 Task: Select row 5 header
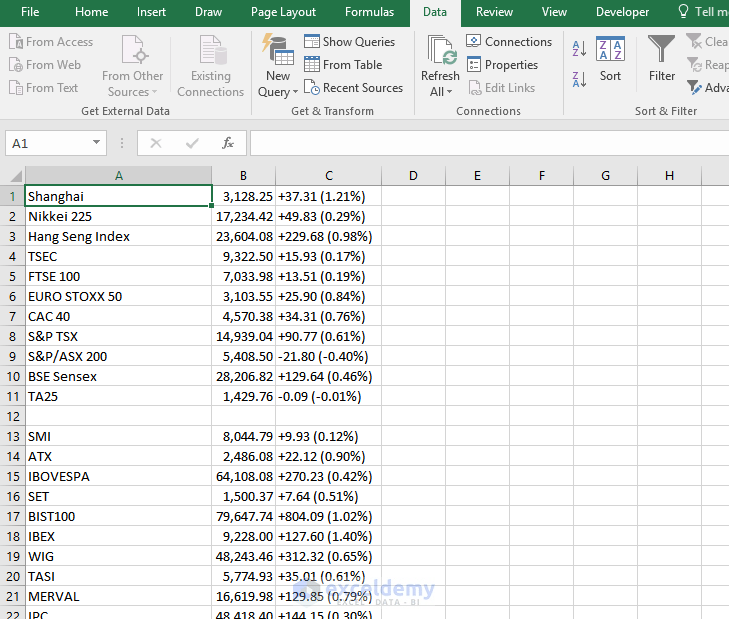tap(13, 276)
